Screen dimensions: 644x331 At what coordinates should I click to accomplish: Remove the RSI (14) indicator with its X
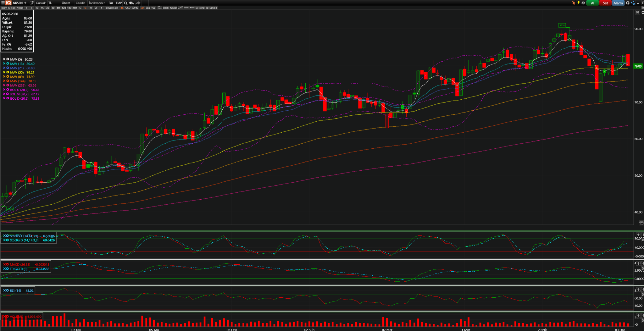[4, 290]
